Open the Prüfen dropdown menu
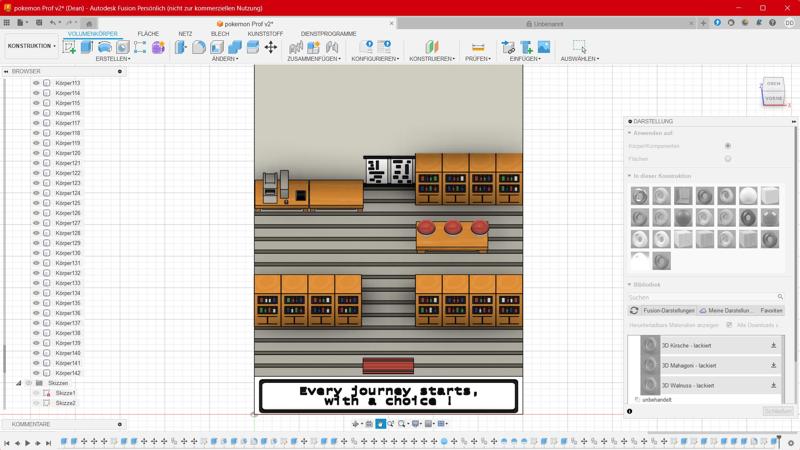The width and height of the screenshot is (800, 450). point(478,59)
